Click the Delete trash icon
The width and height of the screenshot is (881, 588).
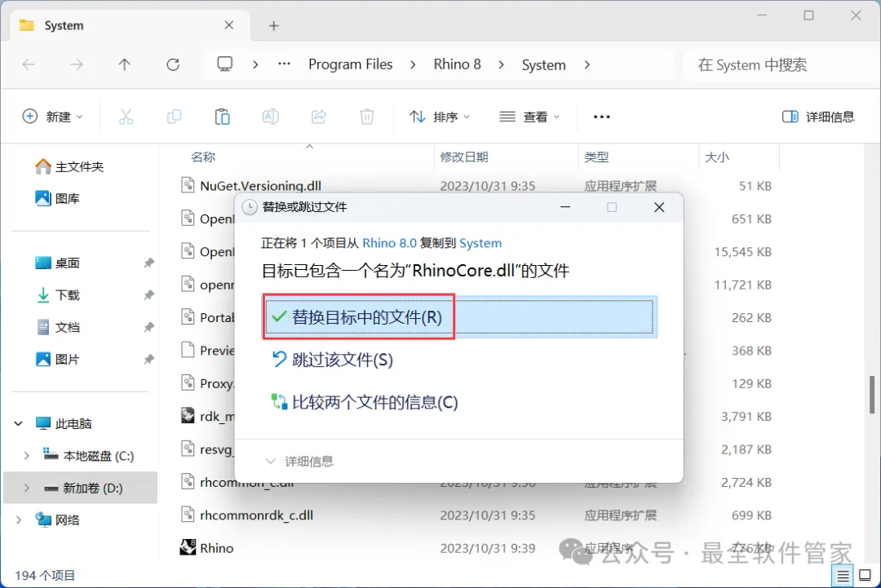[367, 117]
